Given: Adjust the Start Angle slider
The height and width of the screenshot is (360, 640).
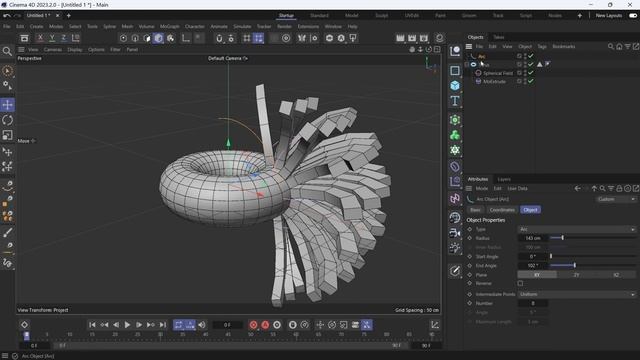Looking at the screenshot, I should pos(593,256).
